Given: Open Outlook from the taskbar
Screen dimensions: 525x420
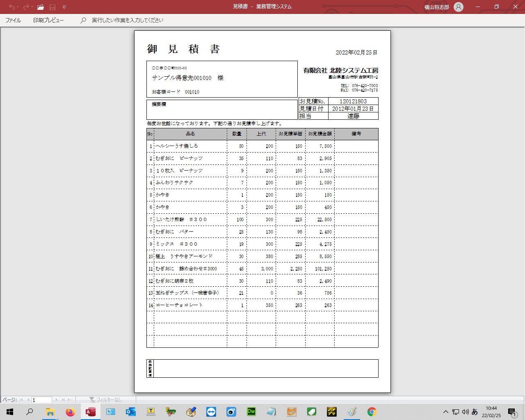Looking at the screenshot, I should click(x=130, y=411).
